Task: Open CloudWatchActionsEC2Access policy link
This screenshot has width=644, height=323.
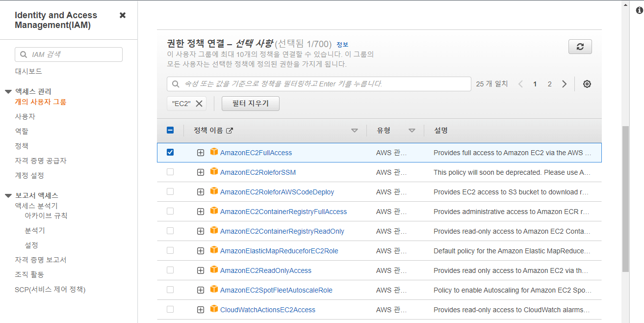Action: point(268,310)
